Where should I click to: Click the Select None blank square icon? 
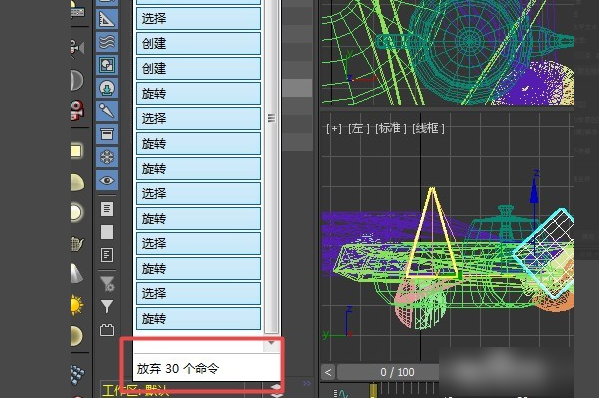pos(107,232)
